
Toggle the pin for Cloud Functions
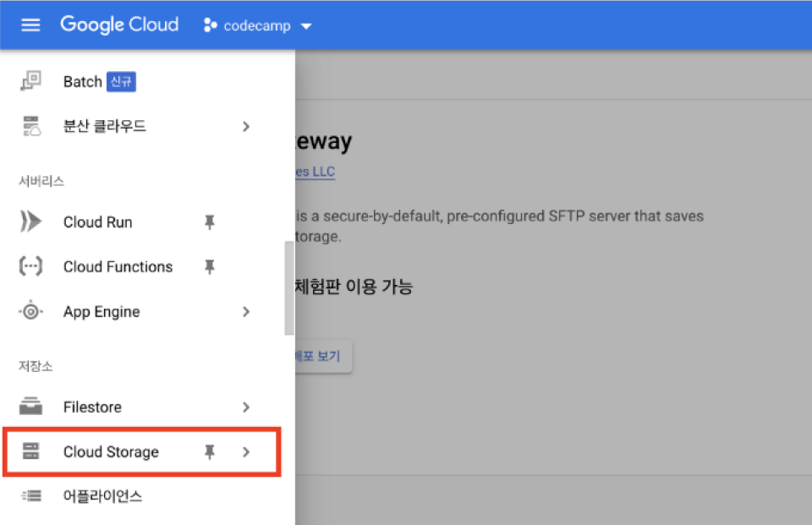coord(210,266)
